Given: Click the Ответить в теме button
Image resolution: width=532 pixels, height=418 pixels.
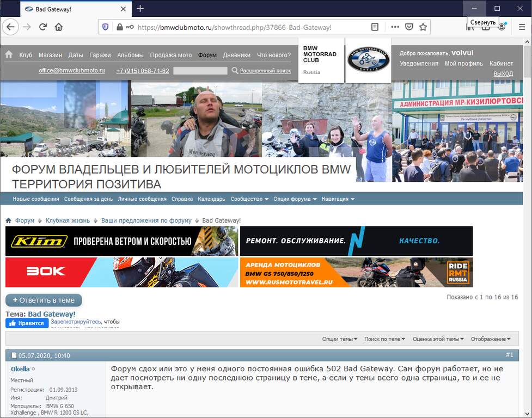Looking at the screenshot, I should click(44, 300).
